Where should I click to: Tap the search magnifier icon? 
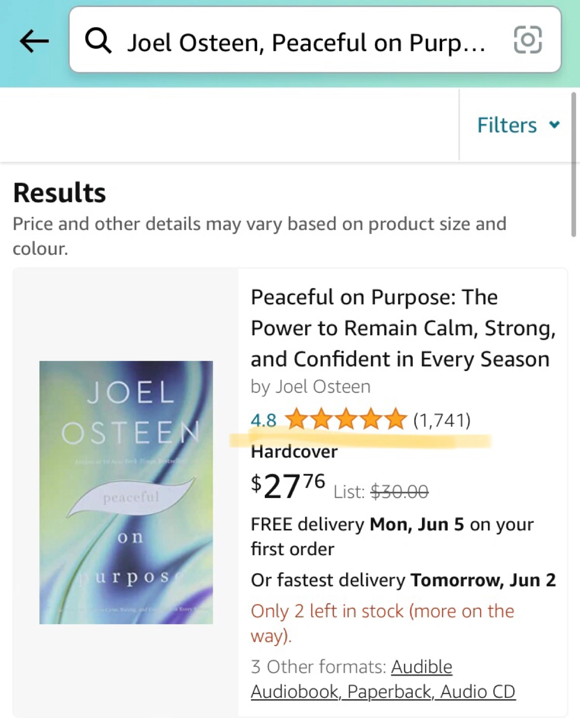tap(98, 40)
